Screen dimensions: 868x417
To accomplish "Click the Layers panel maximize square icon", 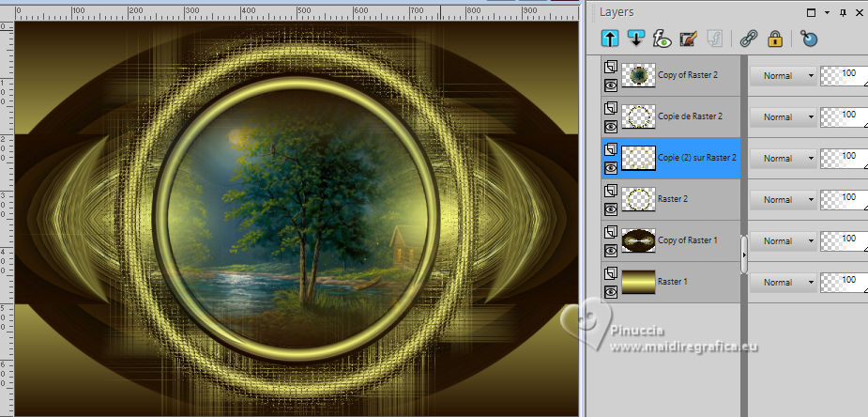I will click(x=812, y=12).
